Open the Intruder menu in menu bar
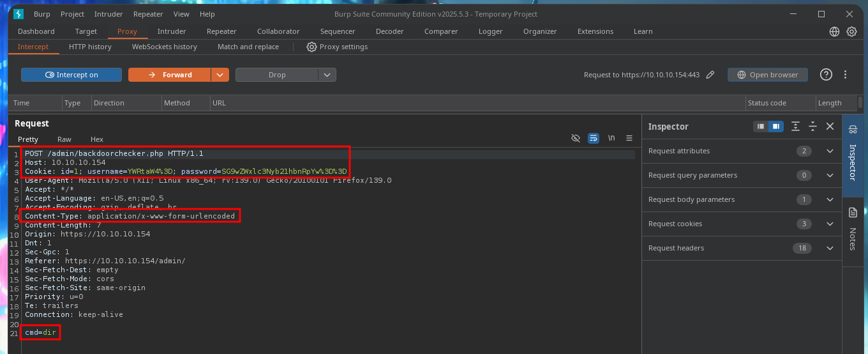 pyautogui.click(x=108, y=14)
